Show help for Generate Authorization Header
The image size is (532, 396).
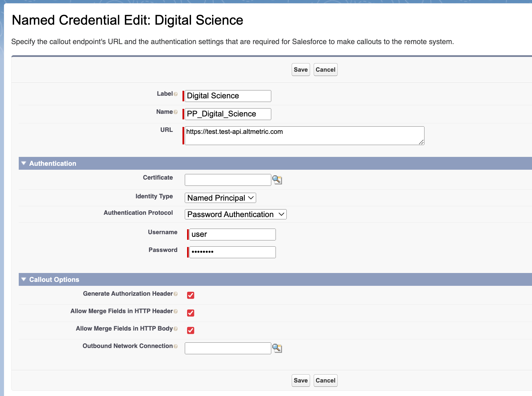176,294
